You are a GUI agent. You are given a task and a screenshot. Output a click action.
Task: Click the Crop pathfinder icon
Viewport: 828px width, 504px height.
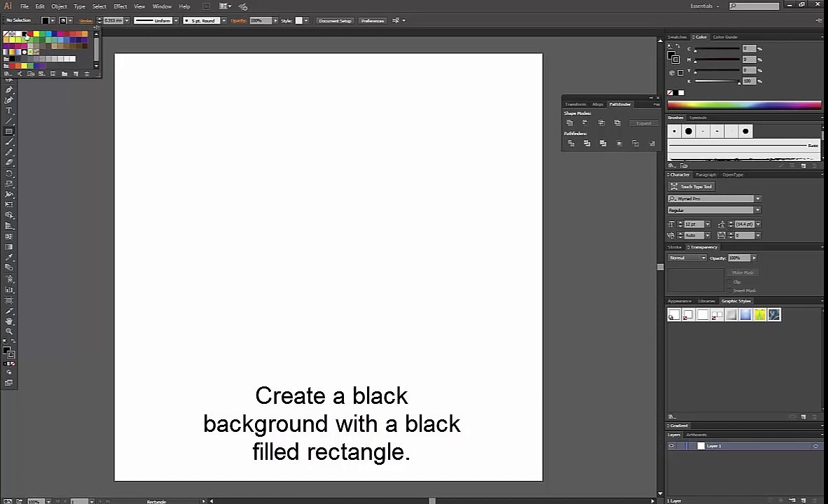coord(619,143)
